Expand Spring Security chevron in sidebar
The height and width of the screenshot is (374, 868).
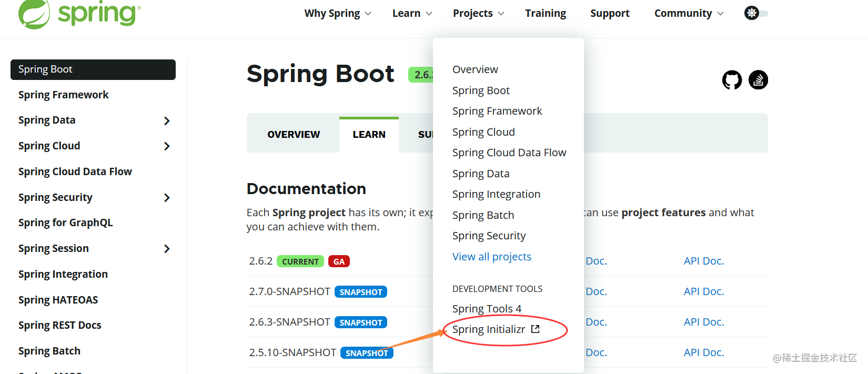tap(167, 198)
